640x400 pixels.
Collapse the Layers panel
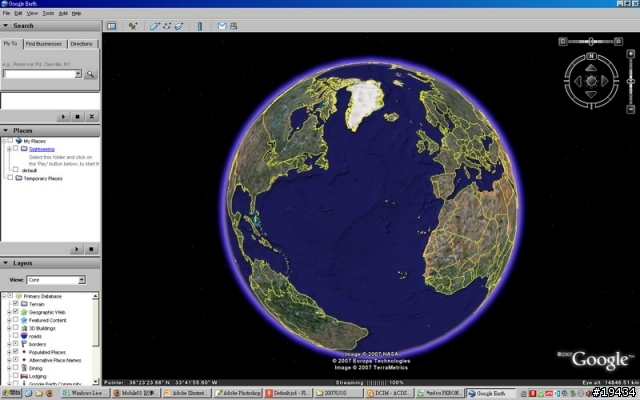click(x=5, y=263)
